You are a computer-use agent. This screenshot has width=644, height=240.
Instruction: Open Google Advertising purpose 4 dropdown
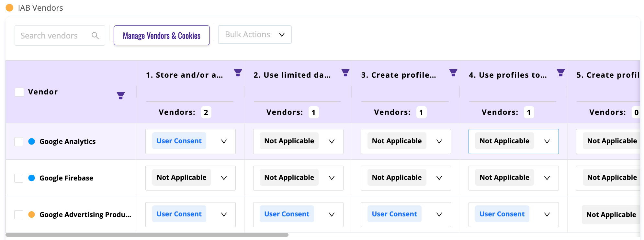coord(514,214)
